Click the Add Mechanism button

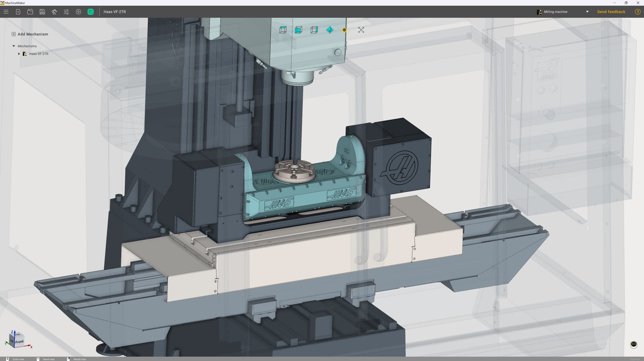point(30,34)
